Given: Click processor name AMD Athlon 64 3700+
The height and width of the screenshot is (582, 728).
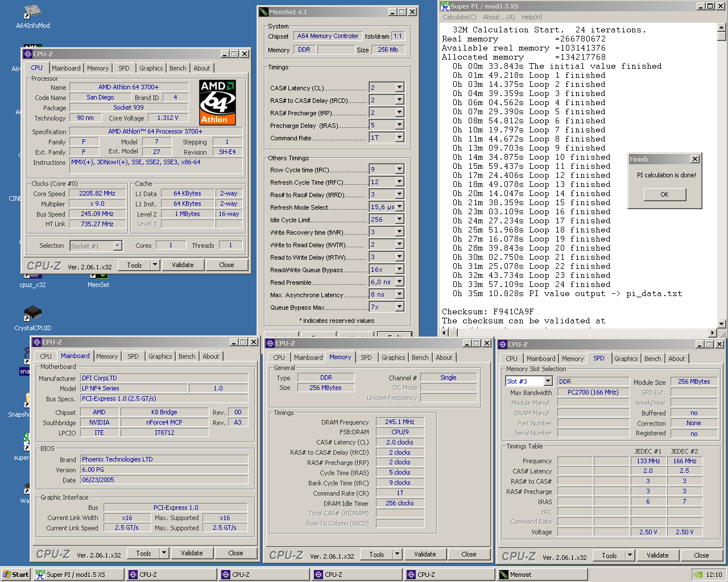Looking at the screenshot, I should (129, 87).
